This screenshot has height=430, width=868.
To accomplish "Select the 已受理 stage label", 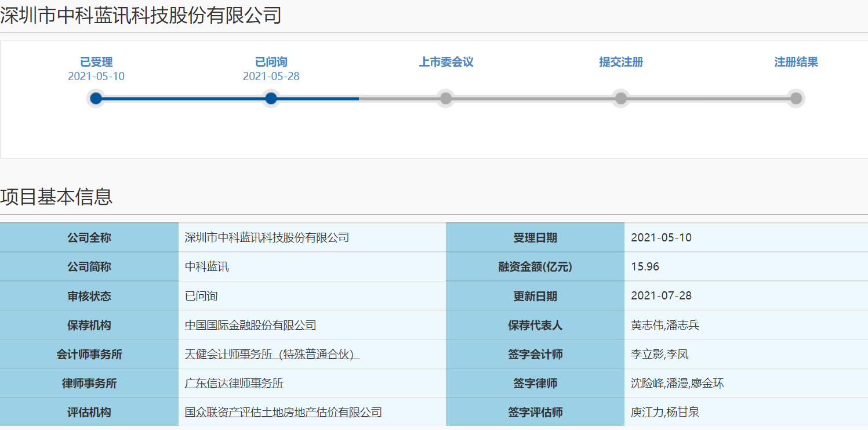I will [96, 62].
